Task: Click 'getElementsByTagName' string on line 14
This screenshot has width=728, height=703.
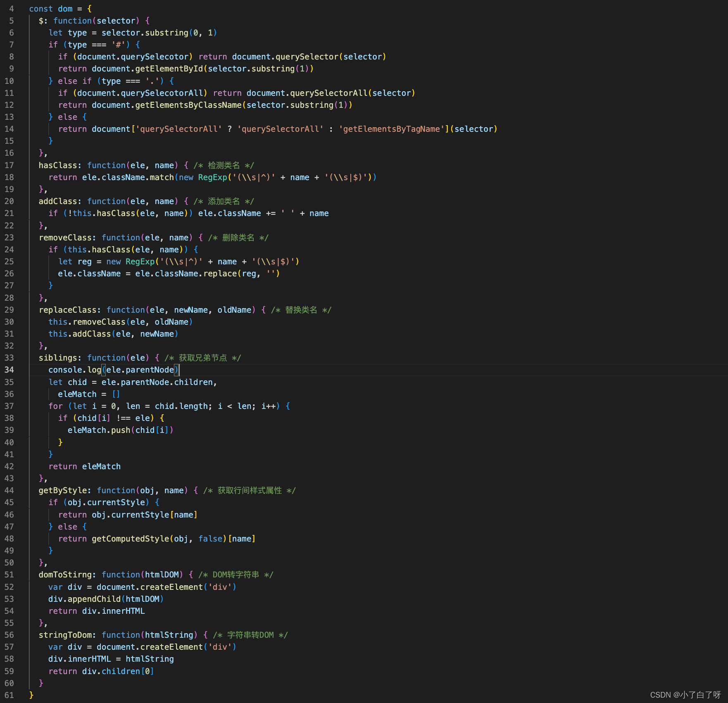Action: point(391,129)
